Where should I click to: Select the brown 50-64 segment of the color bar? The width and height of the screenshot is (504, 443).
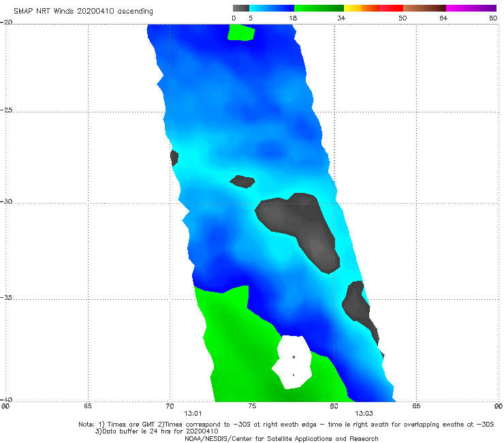pos(424,8)
